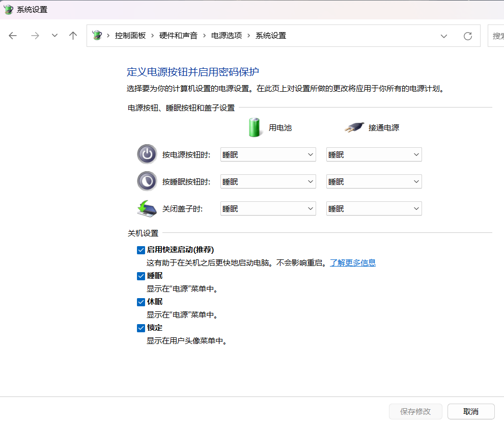Click the 取消 button

471,411
